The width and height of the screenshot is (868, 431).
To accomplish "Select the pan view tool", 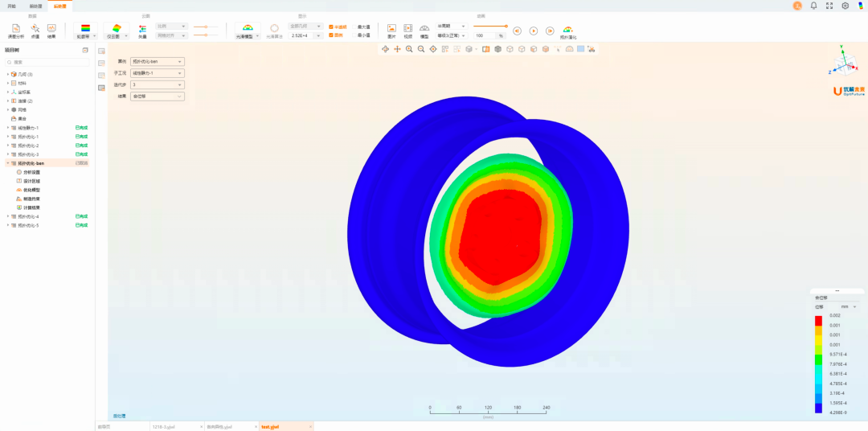I will tap(397, 49).
